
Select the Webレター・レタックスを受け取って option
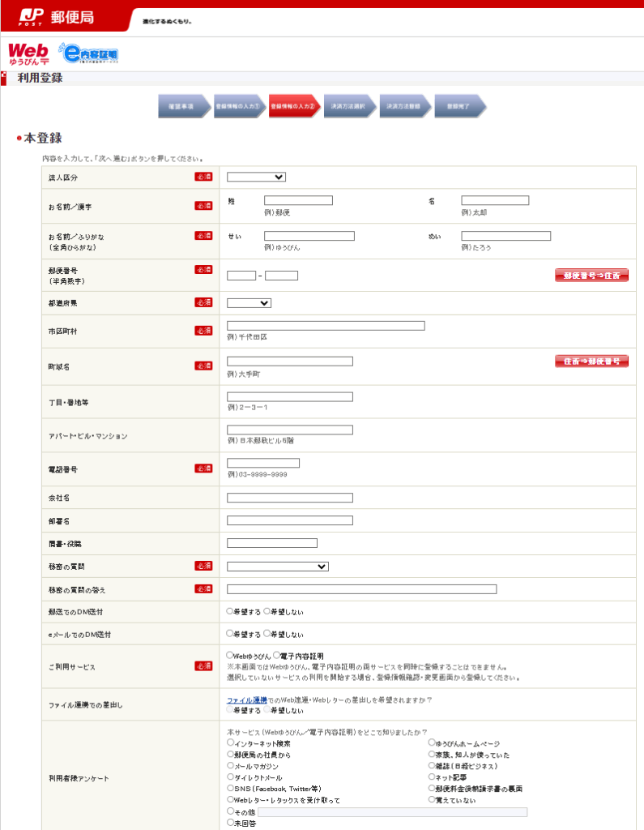(231, 800)
